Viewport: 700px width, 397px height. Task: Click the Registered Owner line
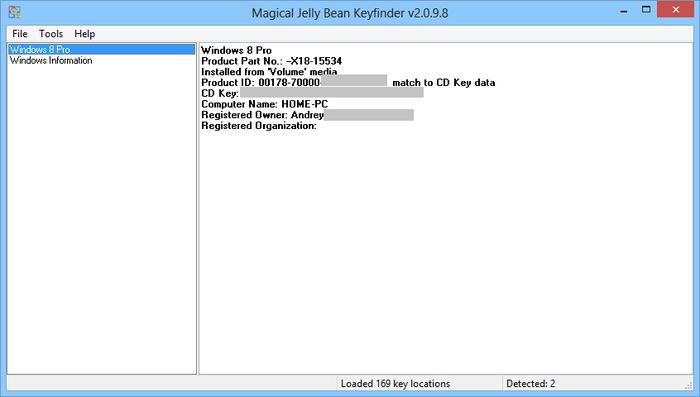point(307,115)
